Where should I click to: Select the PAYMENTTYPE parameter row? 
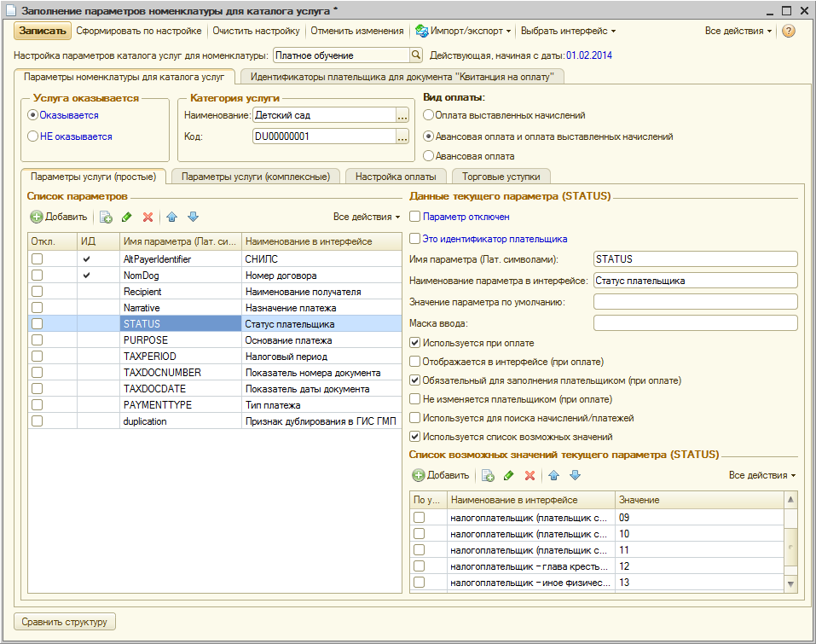click(215, 405)
